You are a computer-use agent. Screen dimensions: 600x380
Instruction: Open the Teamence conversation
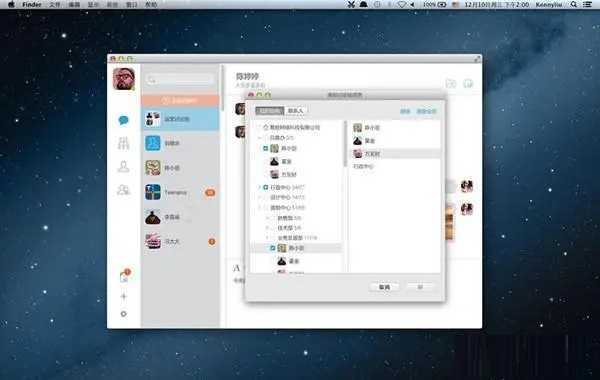[x=180, y=192]
